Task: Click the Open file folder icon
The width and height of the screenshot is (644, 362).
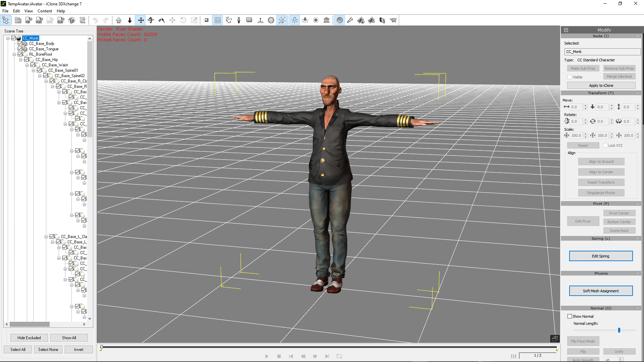Action: pyautogui.click(x=18, y=20)
